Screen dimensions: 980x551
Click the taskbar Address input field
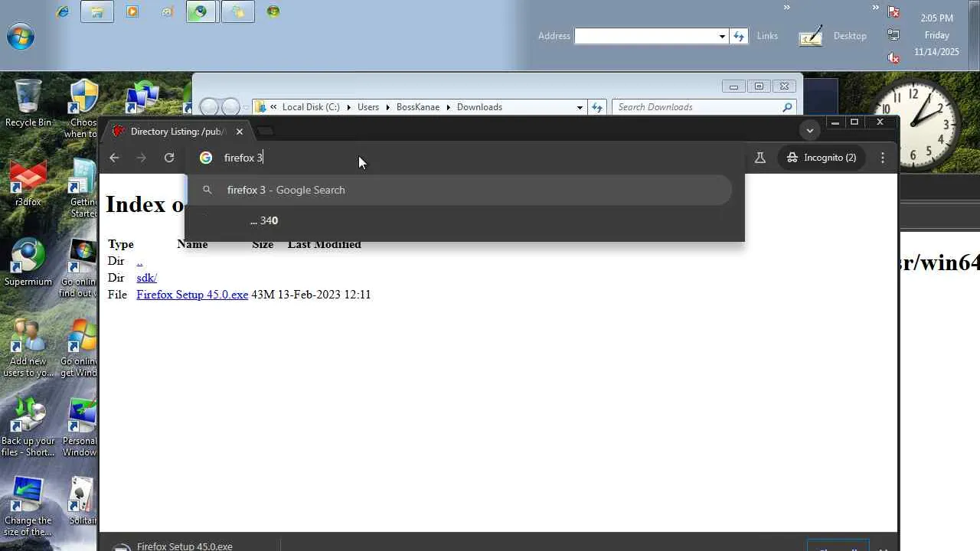[x=645, y=36]
